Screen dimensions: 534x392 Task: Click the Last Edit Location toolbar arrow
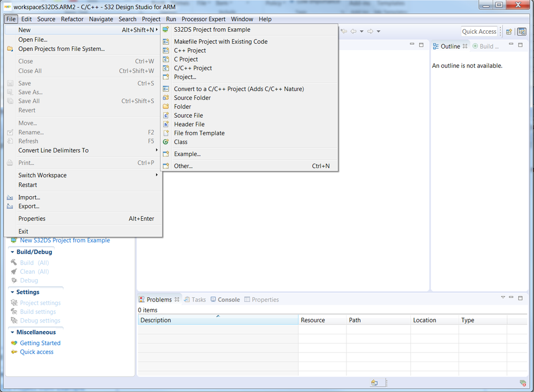(x=344, y=32)
